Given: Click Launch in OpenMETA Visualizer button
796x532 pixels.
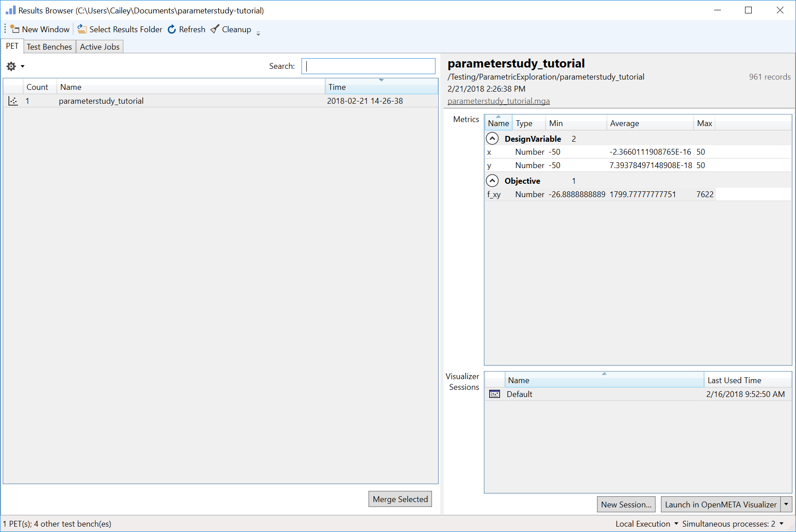Looking at the screenshot, I should 720,504.
